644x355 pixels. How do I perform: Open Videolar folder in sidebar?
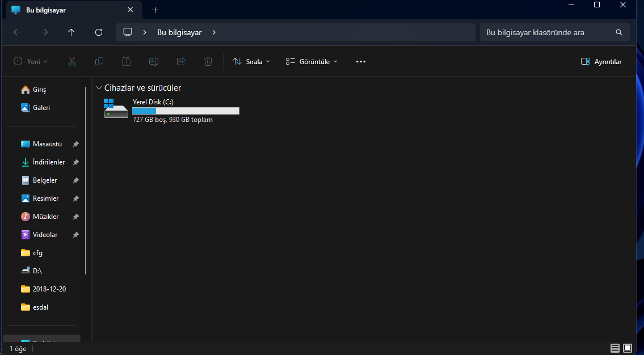39,235
